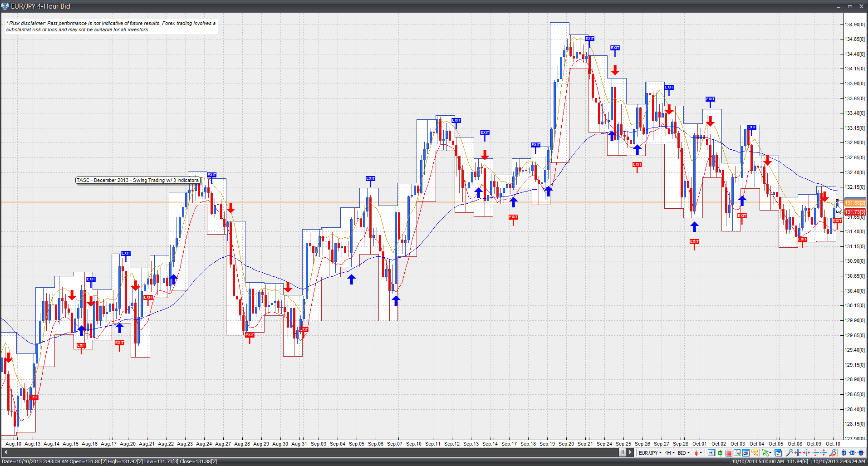Restore the chart window size
This screenshot has height=466, width=868.
pyautogui.click(x=850, y=6)
